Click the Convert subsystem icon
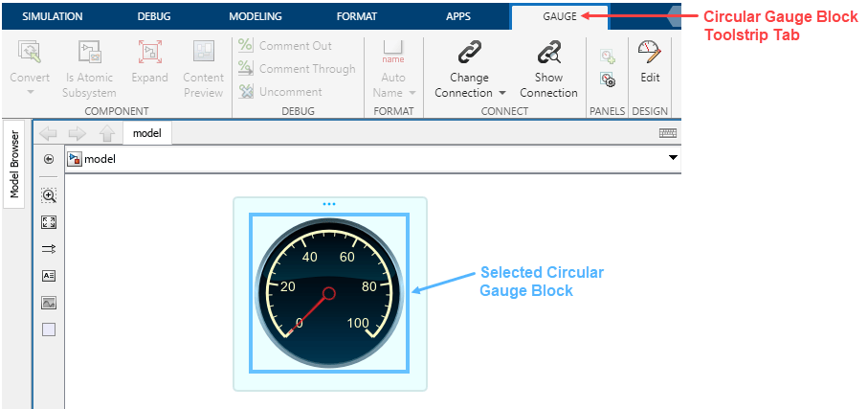Image resolution: width=868 pixels, height=409 pixels. pos(30,52)
